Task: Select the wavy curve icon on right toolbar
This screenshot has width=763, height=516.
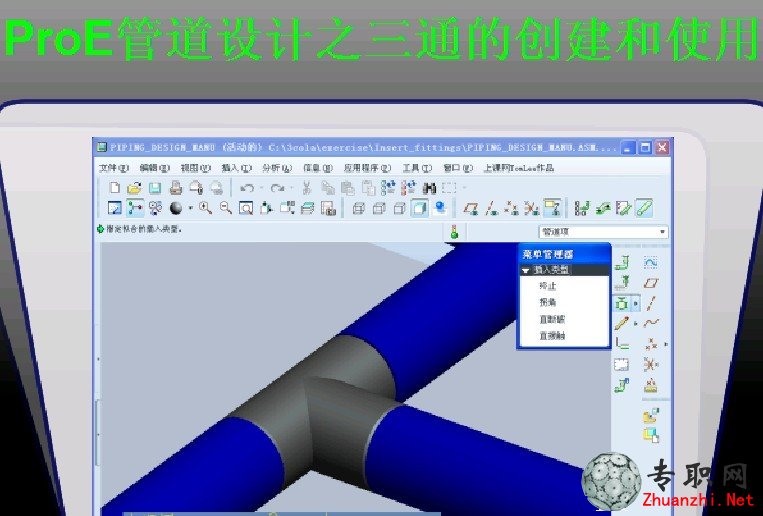Action: tap(651, 323)
